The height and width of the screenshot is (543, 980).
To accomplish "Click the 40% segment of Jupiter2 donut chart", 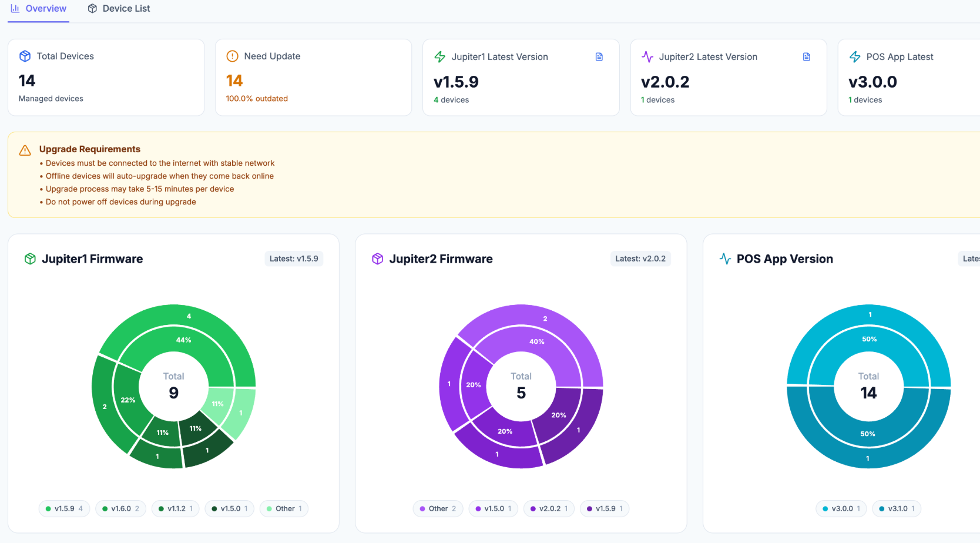I will click(x=536, y=341).
